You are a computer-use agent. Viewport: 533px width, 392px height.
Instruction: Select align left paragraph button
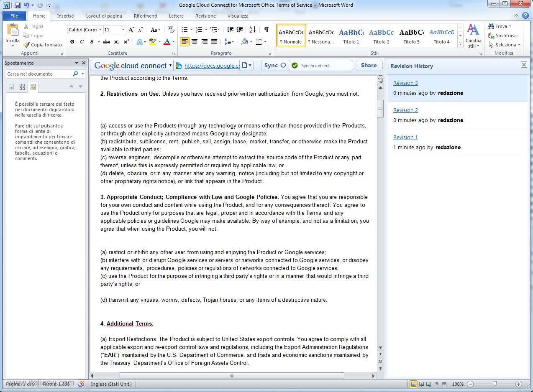(184, 42)
